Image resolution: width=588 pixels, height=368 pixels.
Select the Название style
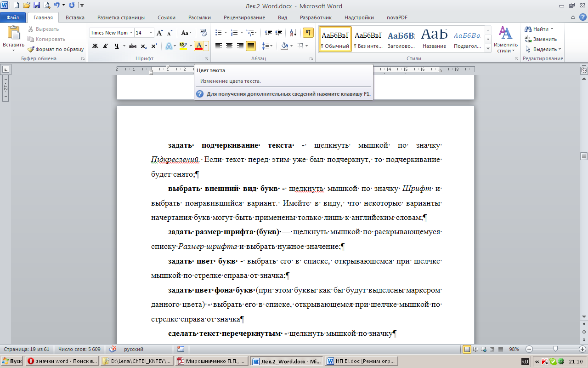[x=434, y=39]
